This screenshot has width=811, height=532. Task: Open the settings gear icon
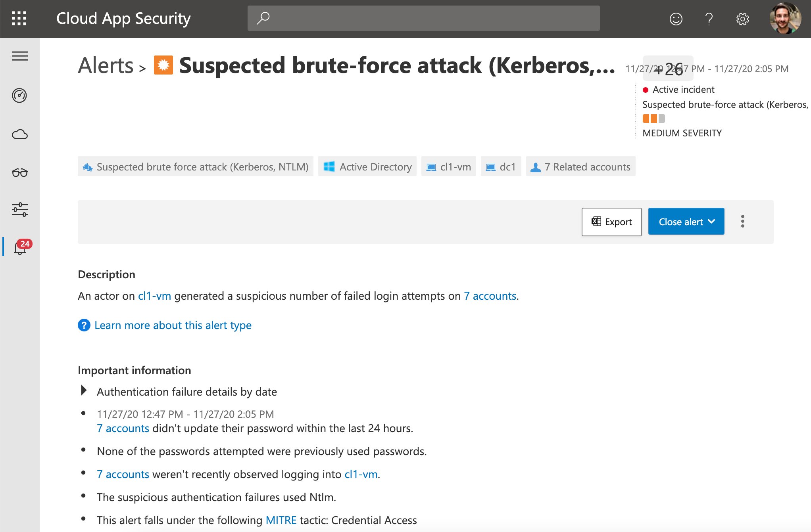coord(742,19)
